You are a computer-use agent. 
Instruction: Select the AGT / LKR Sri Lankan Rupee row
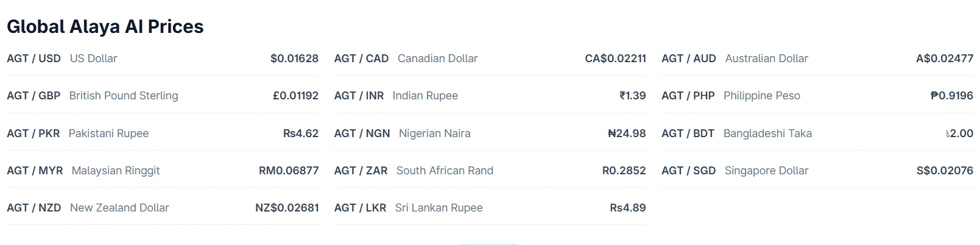[490, 208]
